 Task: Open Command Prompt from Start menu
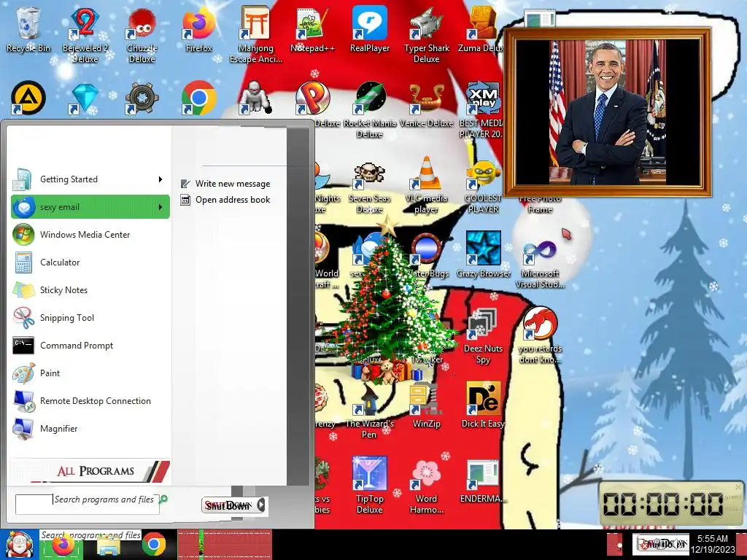click(x=90, y=345)
